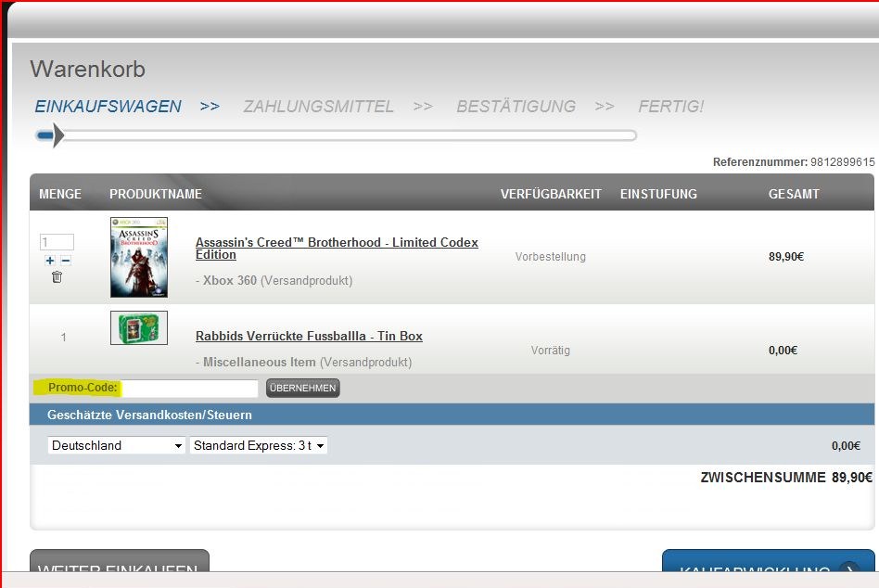Click the Vorrätig availability text
Screen dimensions: 879x588
(x=551, y=351)
